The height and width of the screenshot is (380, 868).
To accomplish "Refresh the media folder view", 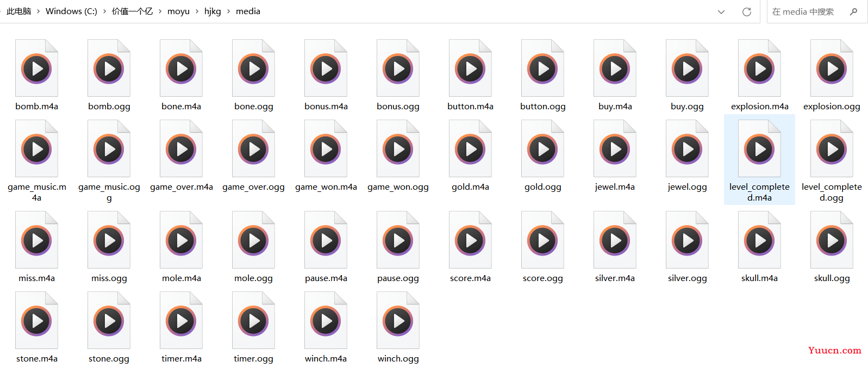I will tap(747, 11).
